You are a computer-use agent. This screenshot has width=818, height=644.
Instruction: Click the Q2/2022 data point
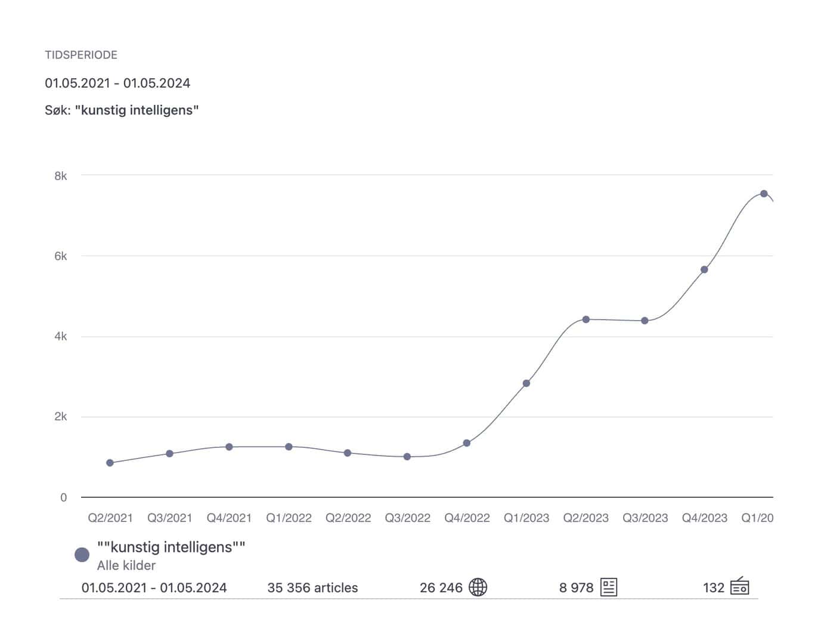[348, 453]
